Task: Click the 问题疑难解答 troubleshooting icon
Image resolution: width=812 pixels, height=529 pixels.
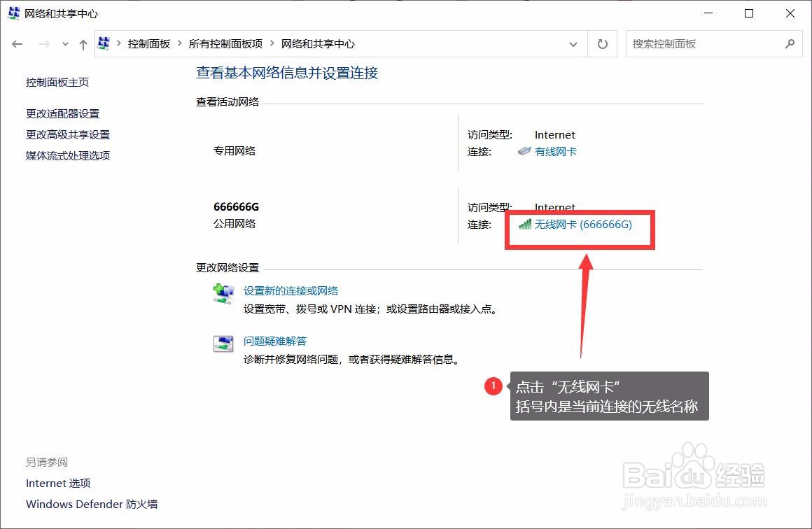Action: [x=223, y=343]
